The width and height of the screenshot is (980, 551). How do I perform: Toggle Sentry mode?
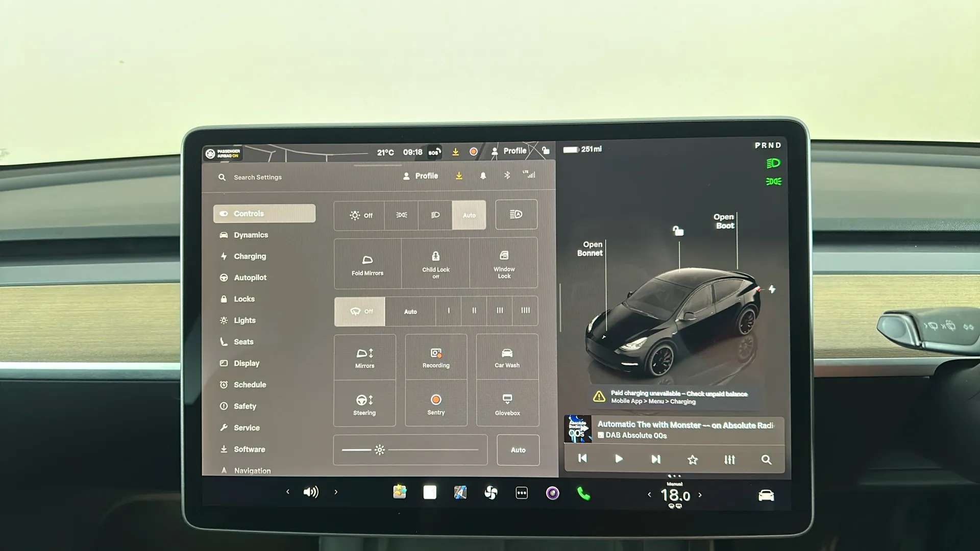click(x=436, y=404)
